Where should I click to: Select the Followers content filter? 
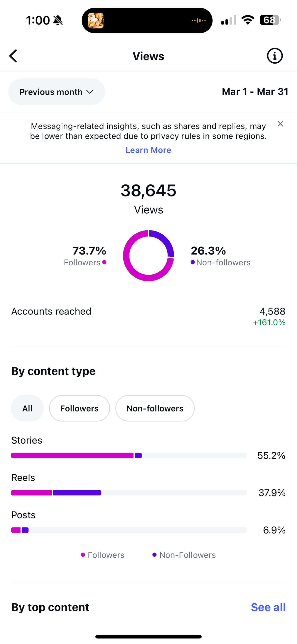tap(79, 408)
